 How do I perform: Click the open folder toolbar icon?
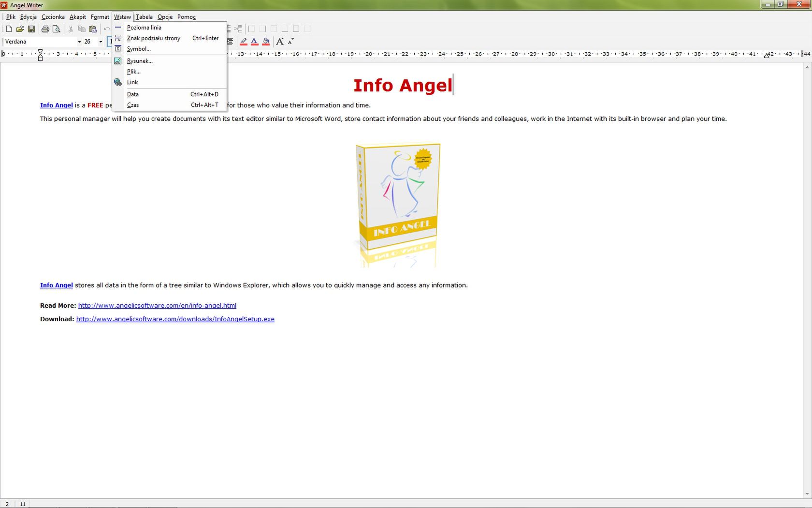[x=20, y=29]
